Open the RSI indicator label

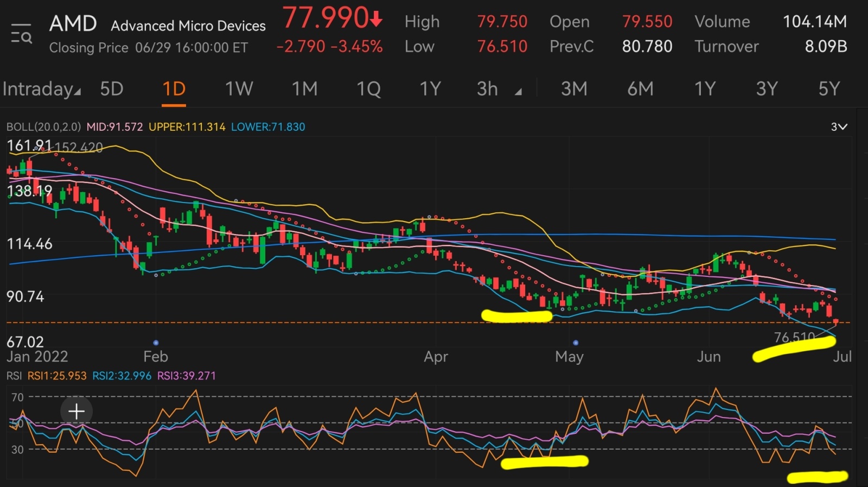[14, 376]
